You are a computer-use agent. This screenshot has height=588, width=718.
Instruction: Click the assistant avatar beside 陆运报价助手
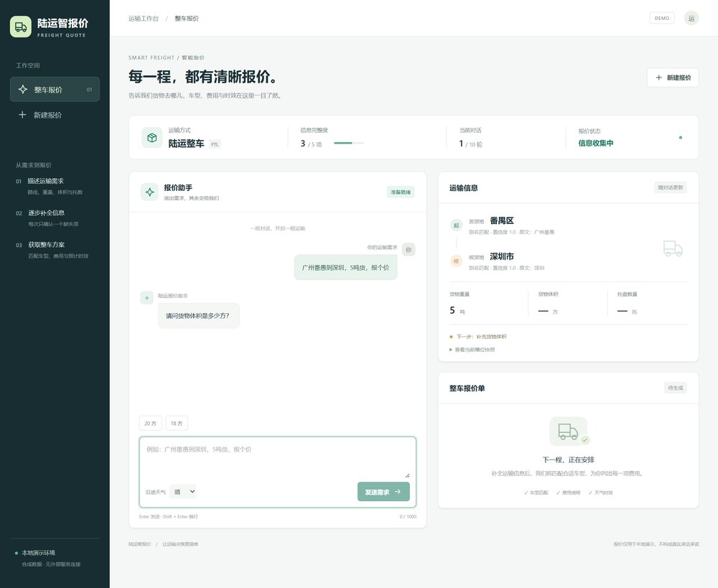click(146, 298)
